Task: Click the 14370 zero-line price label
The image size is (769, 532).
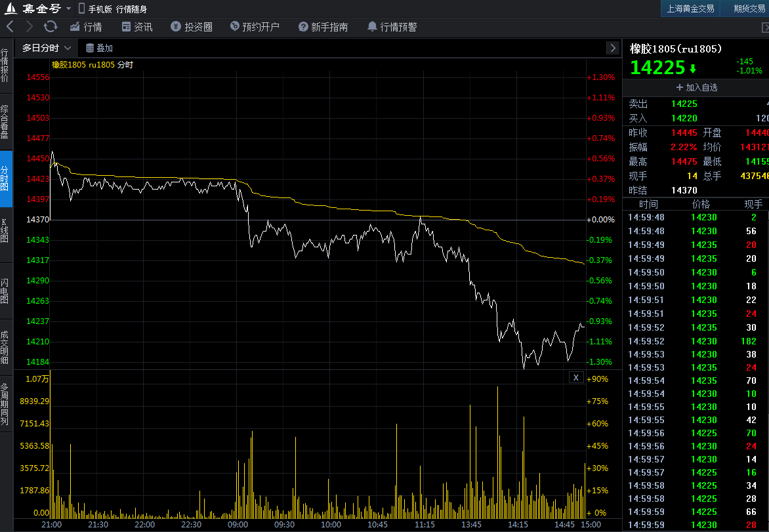Action: click(38, 220)
